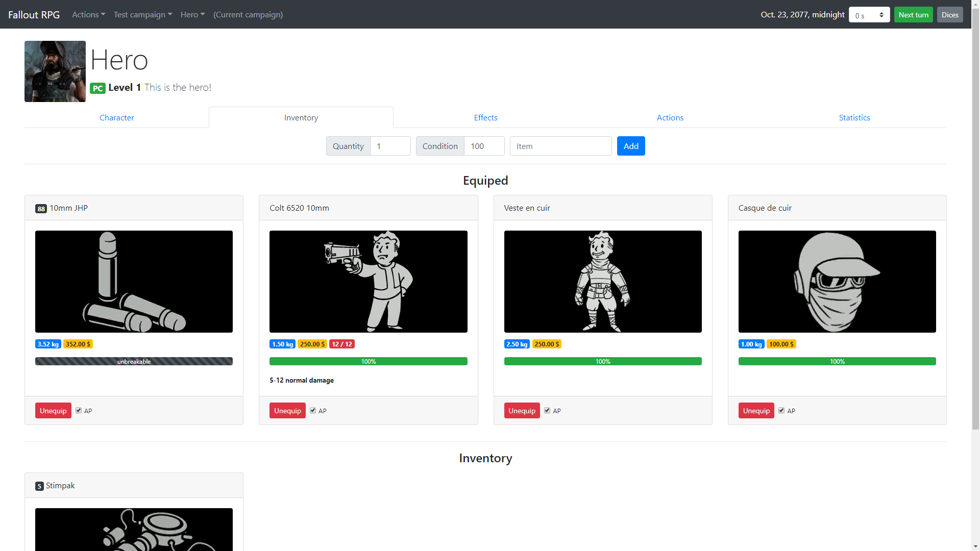Click Veste en cuir 100% condition bar
980x551 pixels.
pos(603,361)
